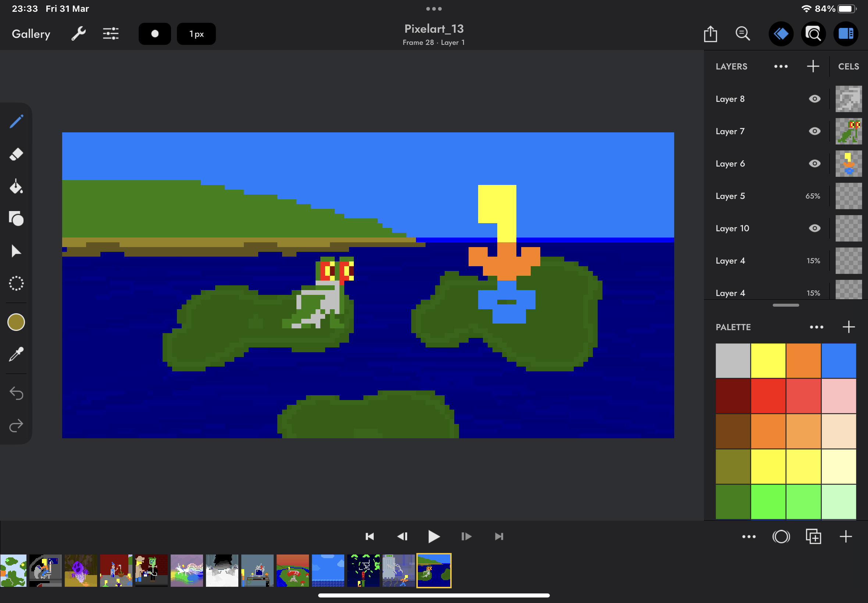Undo the last action
The image size is (868, 603).
(16, 393)
